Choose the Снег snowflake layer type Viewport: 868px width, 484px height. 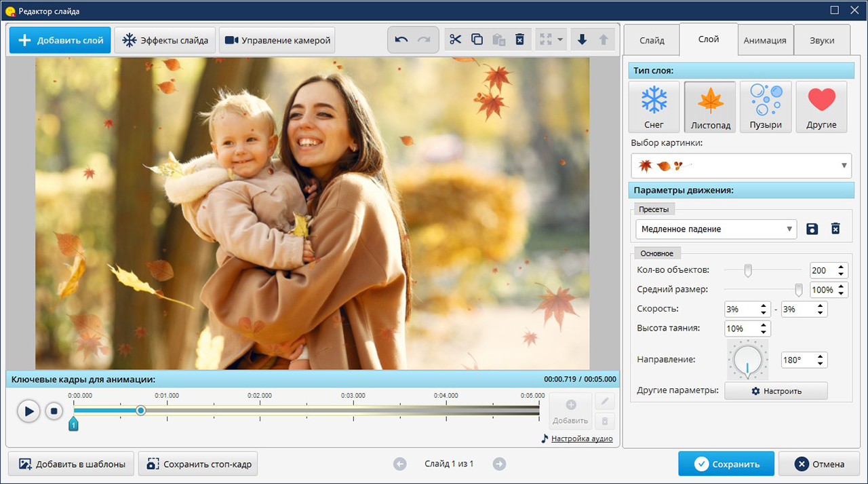coord(654,107)
